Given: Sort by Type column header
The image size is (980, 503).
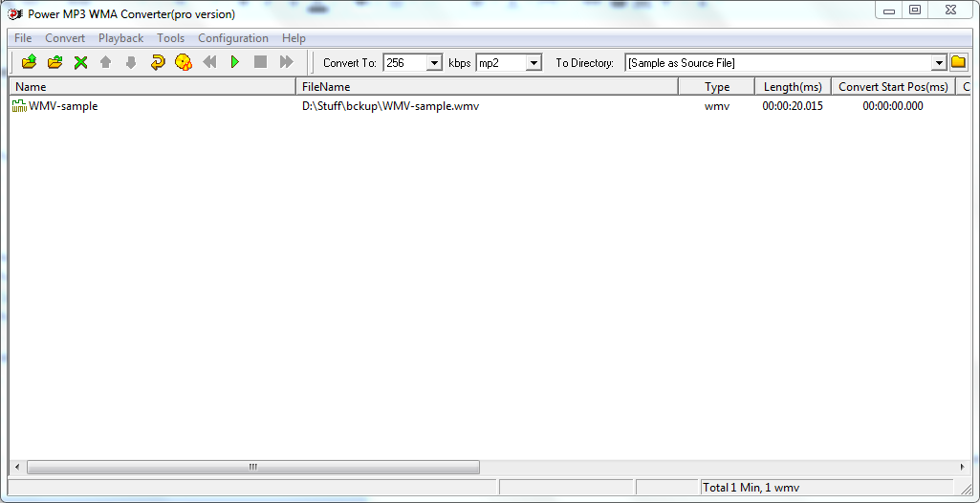Looking at the screenshot, I should coord(717,87).
